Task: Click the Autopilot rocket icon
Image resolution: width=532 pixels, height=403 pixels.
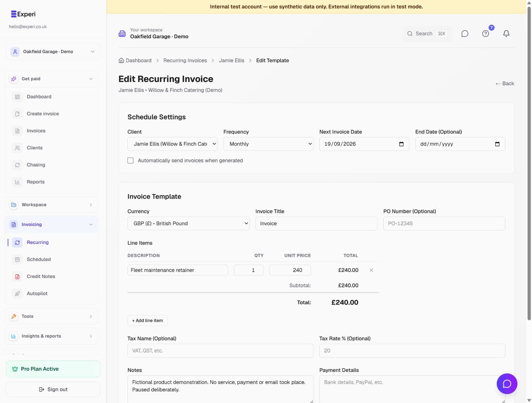Action: pyautogui.click(x=17, y=294)
